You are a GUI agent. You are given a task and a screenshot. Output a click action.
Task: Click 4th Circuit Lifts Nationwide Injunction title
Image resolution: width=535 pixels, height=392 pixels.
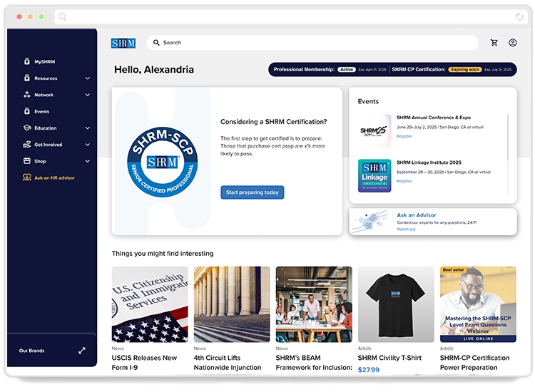tap(228, 362)
